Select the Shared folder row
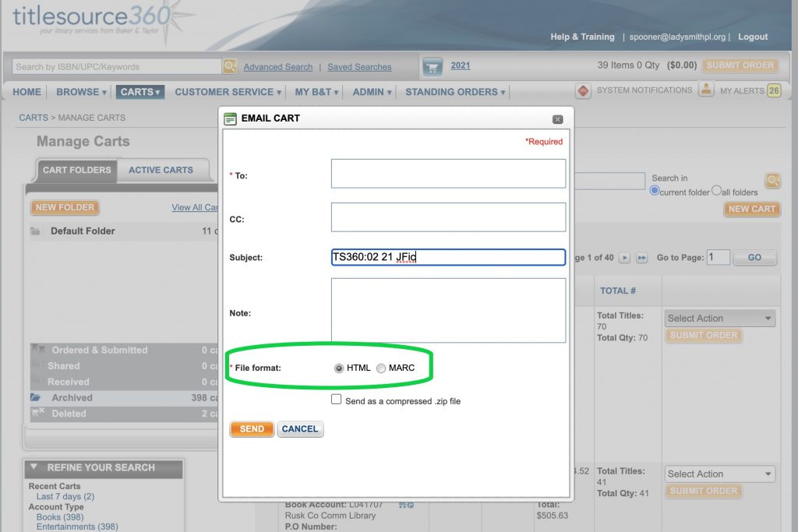The image size is (798, 532). (x=124, y=365)
